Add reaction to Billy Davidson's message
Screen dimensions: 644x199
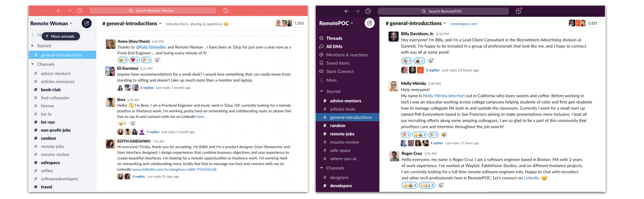coord(431,61)
